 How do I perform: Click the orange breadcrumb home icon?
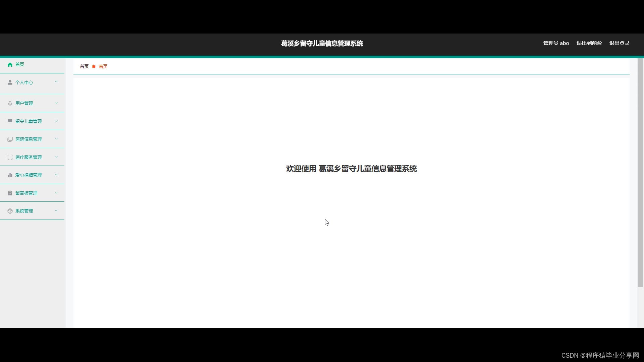[x=94, y=67]
